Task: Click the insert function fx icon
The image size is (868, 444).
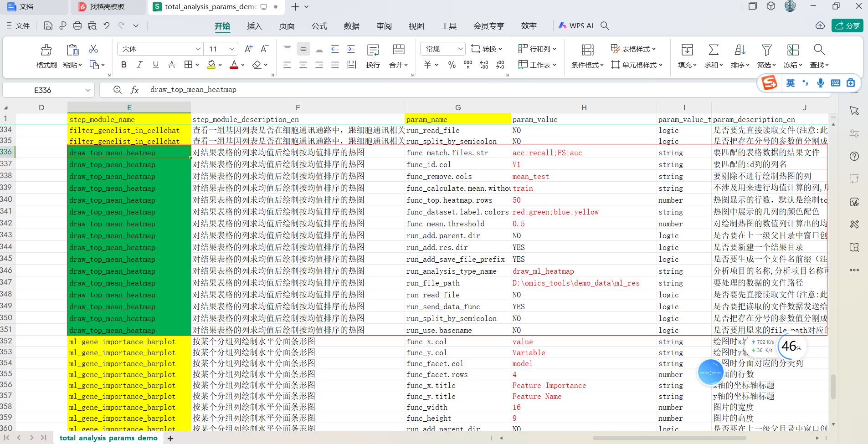Action: (134, 90)
